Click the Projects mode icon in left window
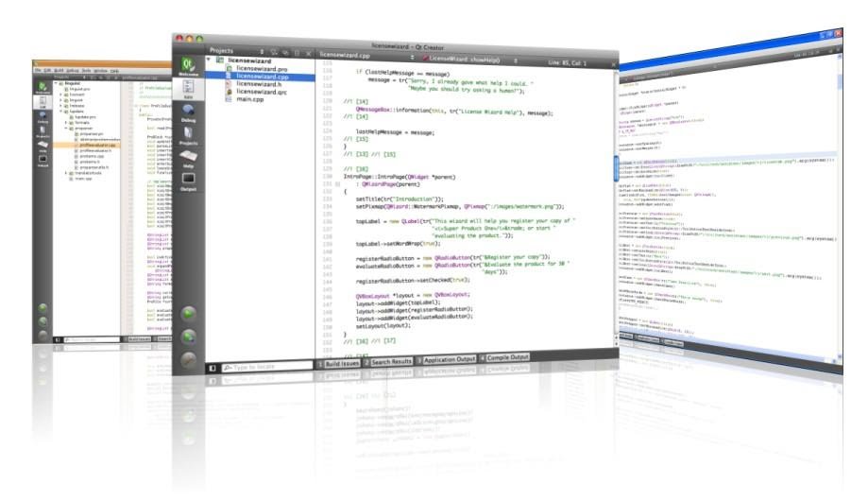Viewport: 868px width, 501px height. 43,132
